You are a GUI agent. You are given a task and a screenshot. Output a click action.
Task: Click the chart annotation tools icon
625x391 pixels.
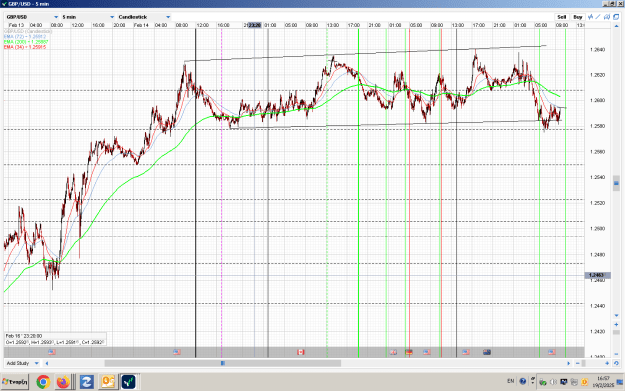click(x=607, y=17)
